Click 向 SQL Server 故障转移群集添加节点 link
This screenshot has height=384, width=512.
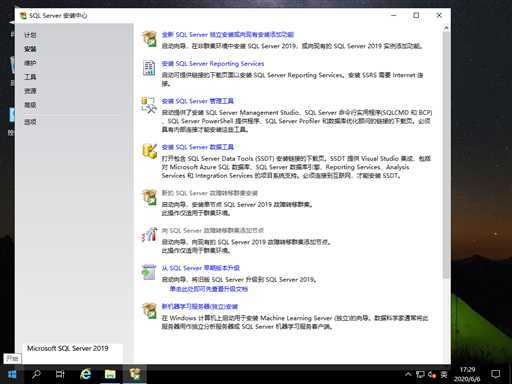click(x=213, y=230)
